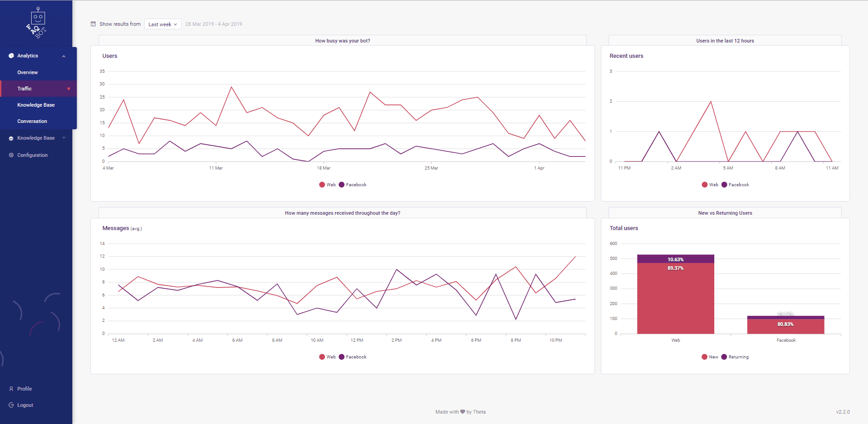Toggle Returning series in Total users legend
Image resolution: width=868 pixels, height=424 pixels.
(x=735, y=357)
